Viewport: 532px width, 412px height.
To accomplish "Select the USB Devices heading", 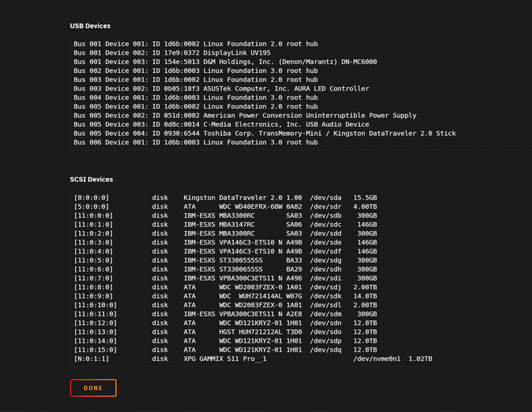I will pyautogui.click(x=90, y=26).
